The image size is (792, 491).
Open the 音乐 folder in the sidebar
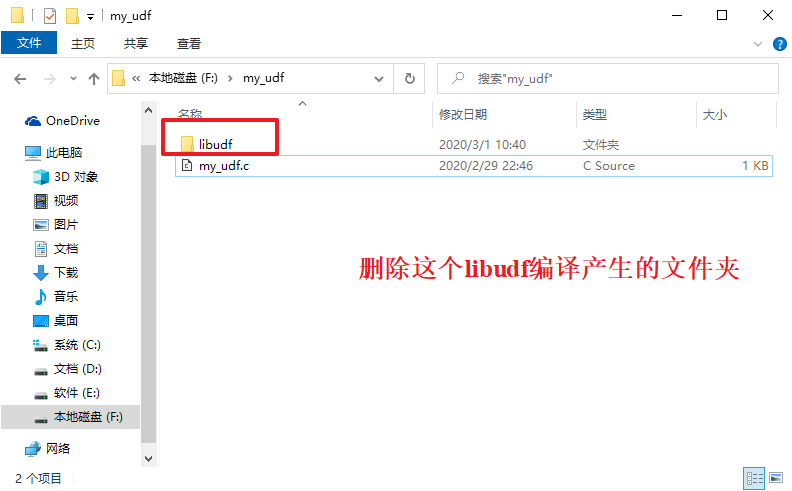pos(56,297)
